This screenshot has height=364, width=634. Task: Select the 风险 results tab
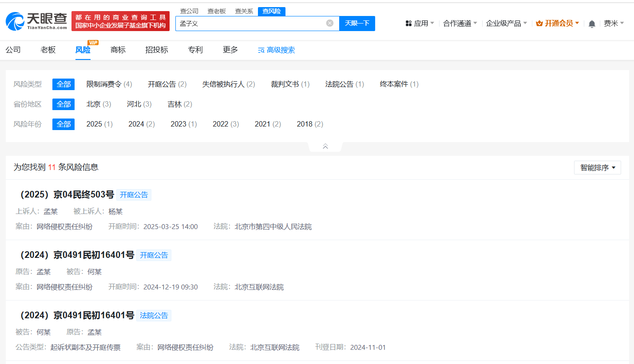coord(83,50)
